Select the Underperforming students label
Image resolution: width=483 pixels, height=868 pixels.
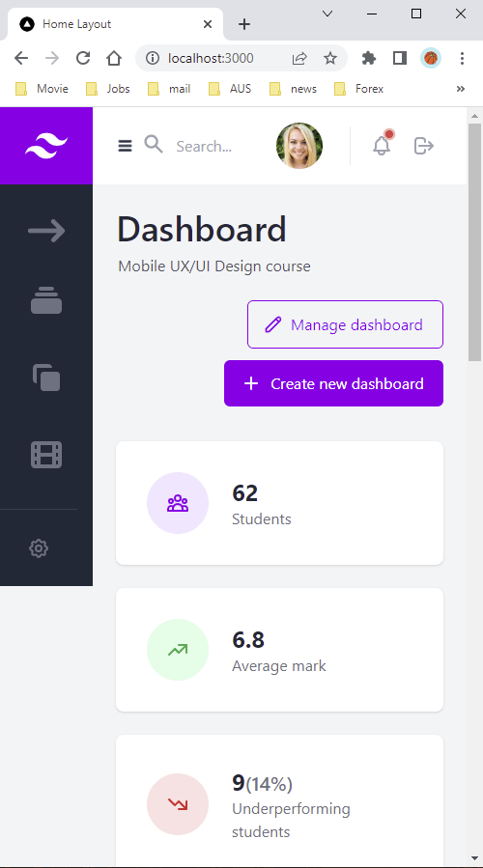coord(291,820)
